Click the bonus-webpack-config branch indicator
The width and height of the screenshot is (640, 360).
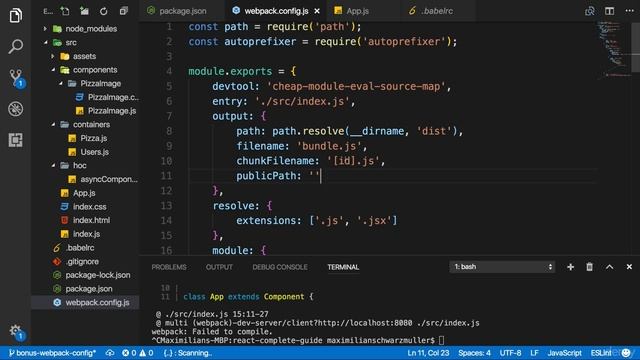click(x=52, y=353)
